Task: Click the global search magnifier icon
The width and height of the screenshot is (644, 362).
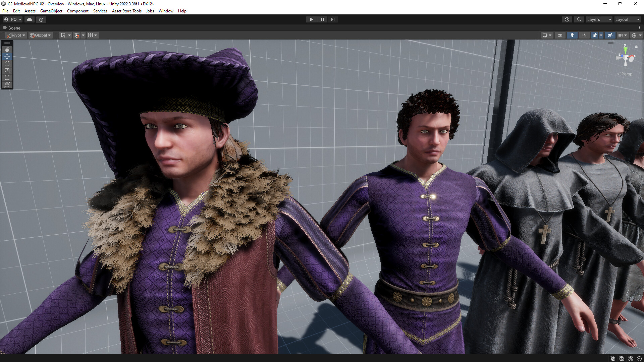Action: [x=579, y=19]
